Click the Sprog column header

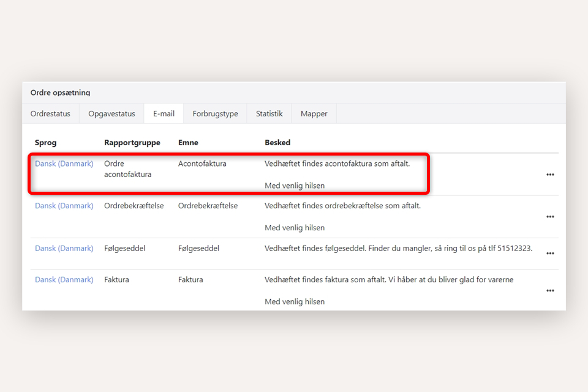click(x=46, y=143)
